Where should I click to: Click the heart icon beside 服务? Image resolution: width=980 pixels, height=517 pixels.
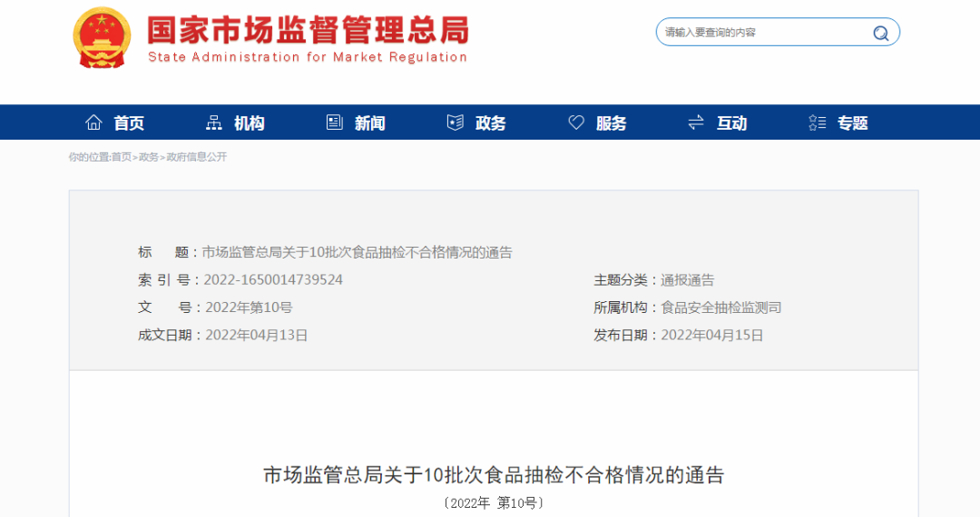pos(576,122)
